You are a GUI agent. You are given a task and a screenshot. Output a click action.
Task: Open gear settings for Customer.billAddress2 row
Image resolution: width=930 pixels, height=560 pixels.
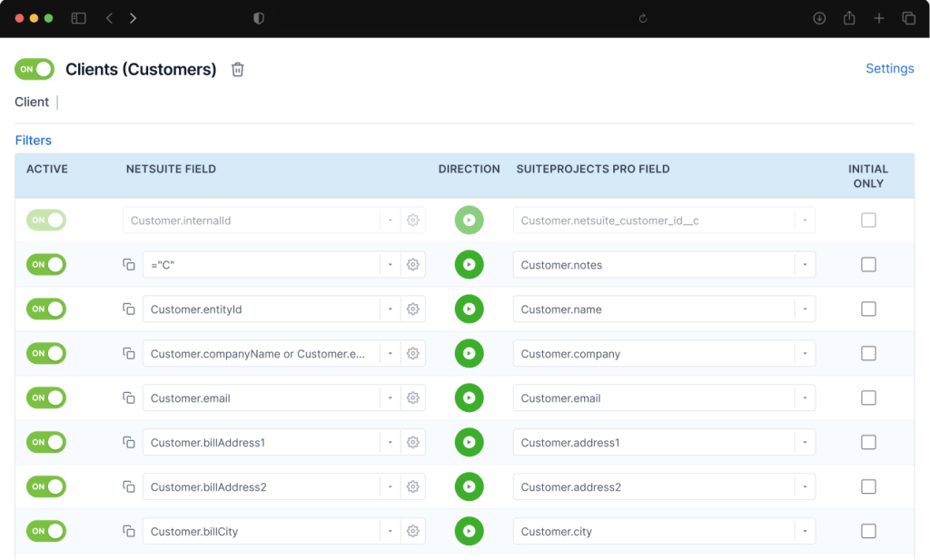[x=413, y=487]
